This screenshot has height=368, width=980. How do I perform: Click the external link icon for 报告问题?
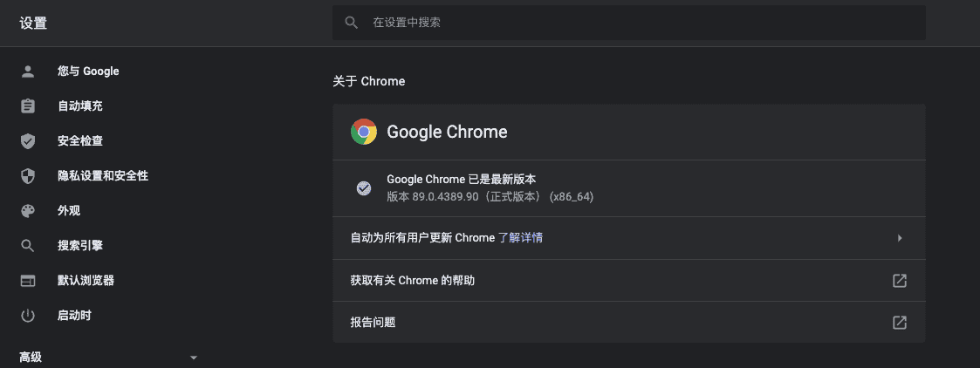tap(900, 323)
